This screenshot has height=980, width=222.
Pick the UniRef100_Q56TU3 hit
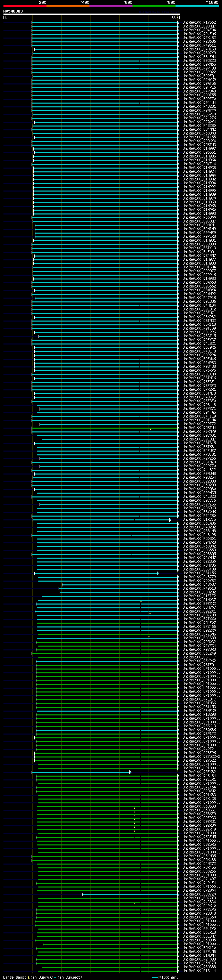pyautogui.click(x=199, y=145)
